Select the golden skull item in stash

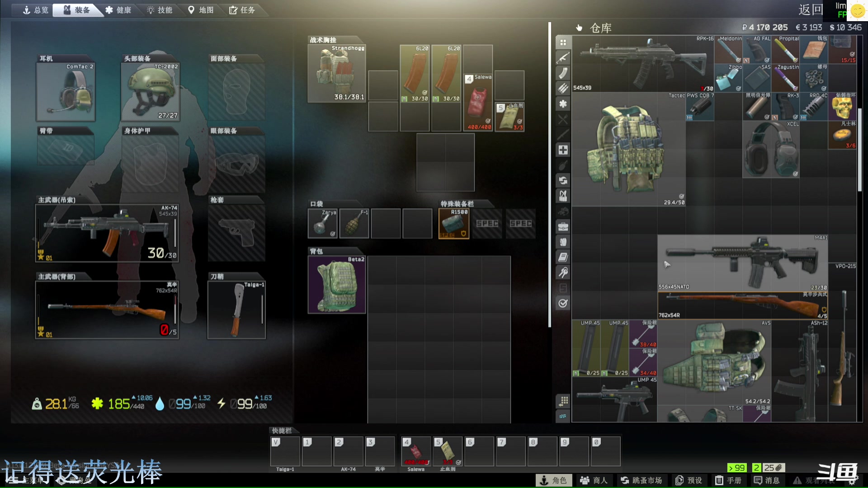842,107
